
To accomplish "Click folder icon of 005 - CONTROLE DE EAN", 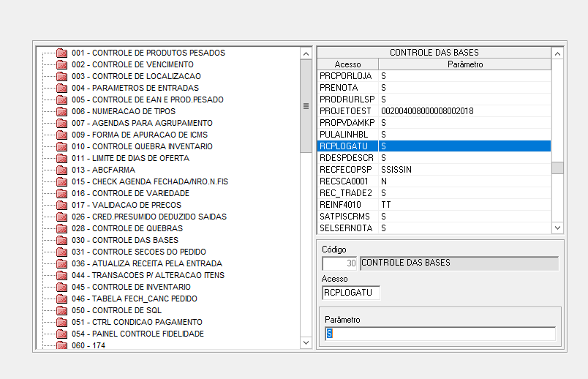I will (61, 100).
